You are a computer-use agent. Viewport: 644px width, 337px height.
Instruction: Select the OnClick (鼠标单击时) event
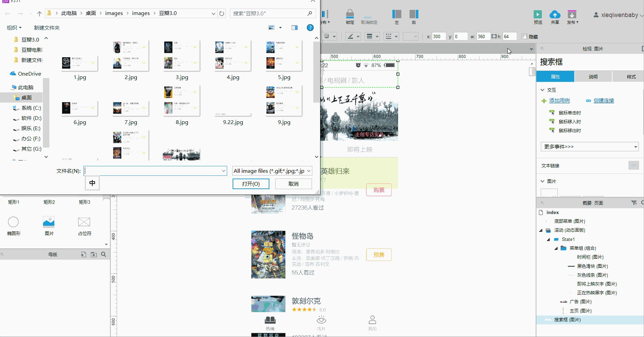point(570,113)
